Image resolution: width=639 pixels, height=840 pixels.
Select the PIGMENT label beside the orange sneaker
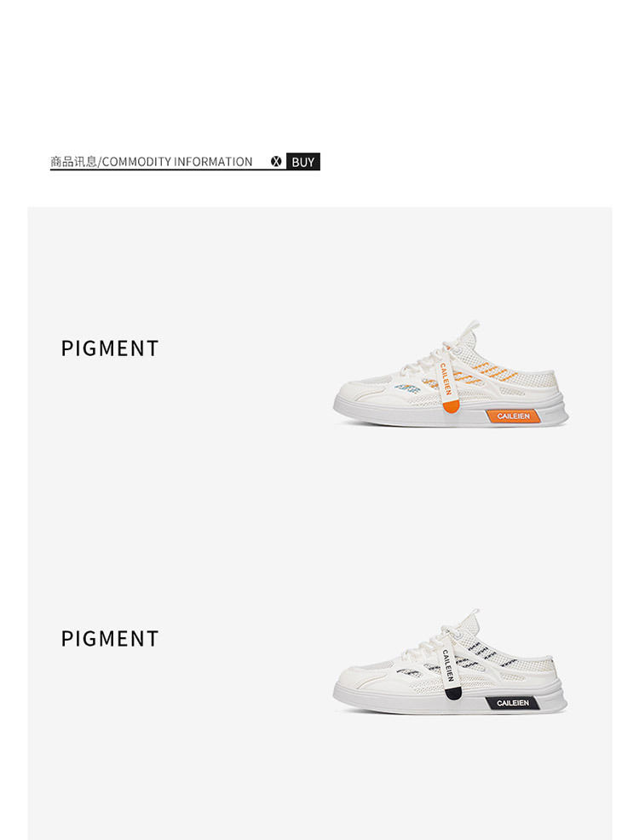pos(110,348)
